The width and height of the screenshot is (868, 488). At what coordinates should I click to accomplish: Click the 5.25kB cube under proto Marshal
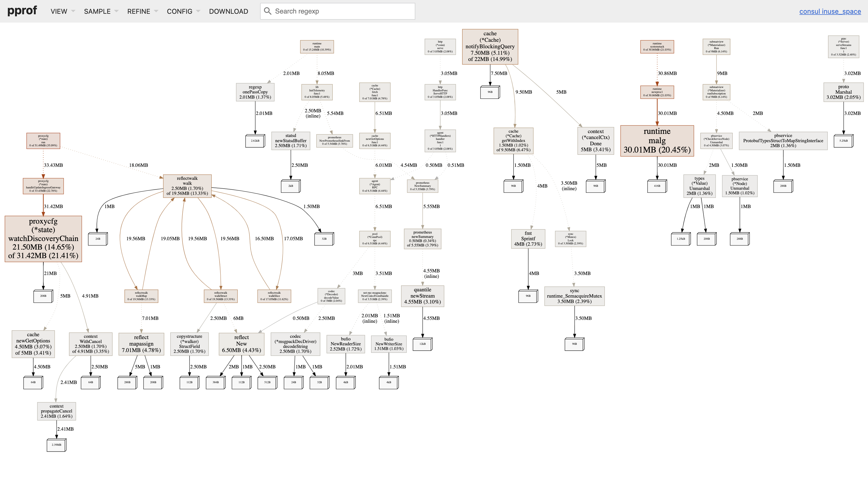click(x=843, y=141)
